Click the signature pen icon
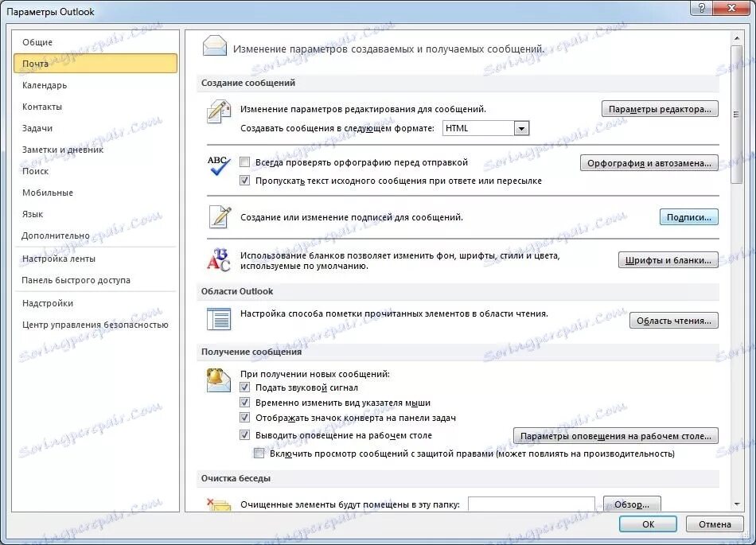756x545 pixels. [220, 216]
